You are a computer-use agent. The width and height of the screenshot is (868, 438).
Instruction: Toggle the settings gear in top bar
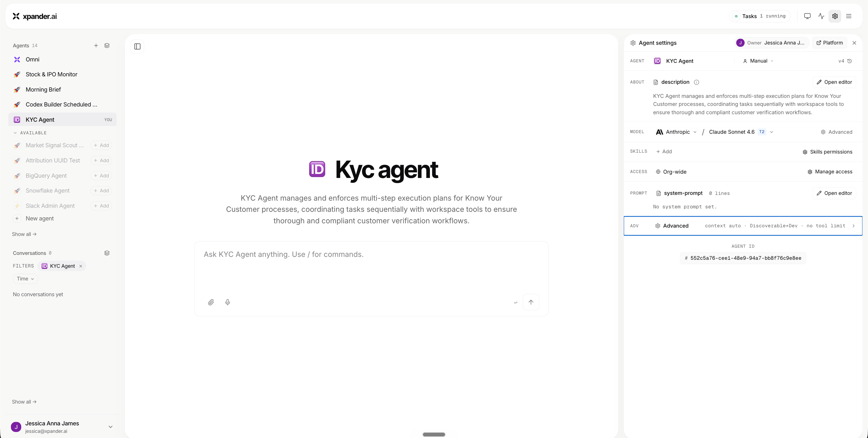coord(835,16)
